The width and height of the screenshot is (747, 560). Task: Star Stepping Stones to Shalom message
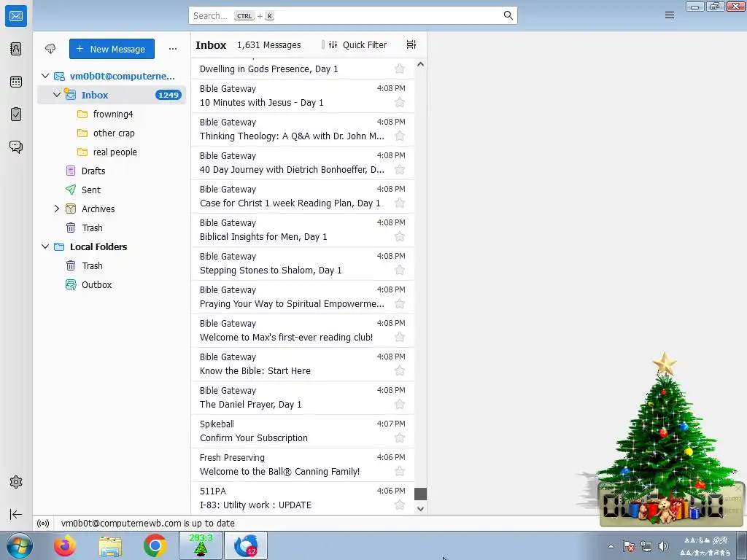[400, 270]
